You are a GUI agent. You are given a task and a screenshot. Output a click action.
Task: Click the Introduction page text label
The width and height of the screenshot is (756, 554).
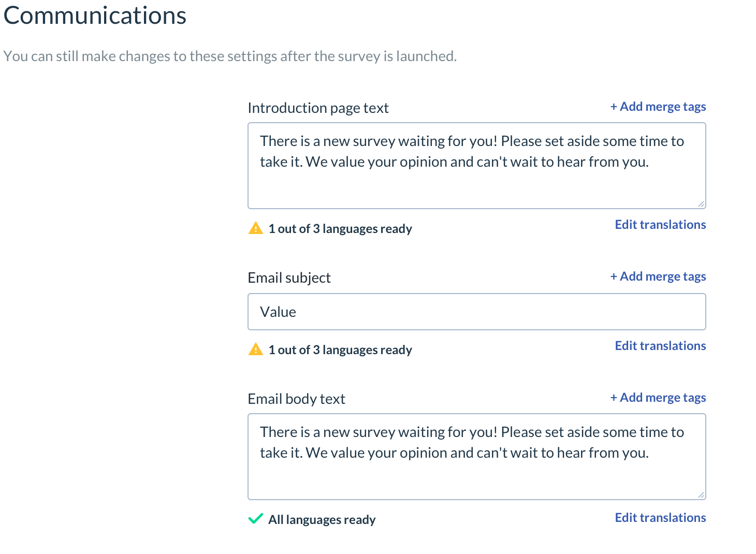tap(318, 108)
